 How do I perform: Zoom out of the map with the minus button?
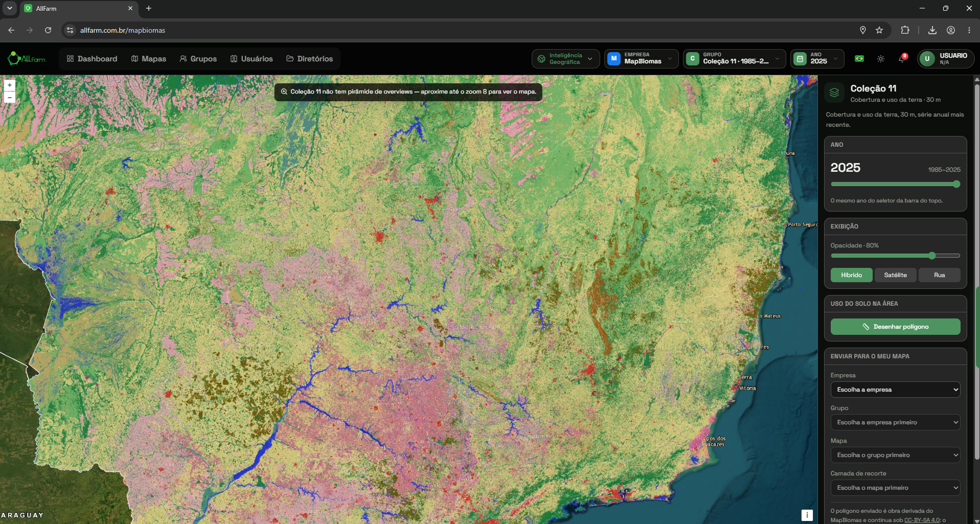tap(10, 97)
